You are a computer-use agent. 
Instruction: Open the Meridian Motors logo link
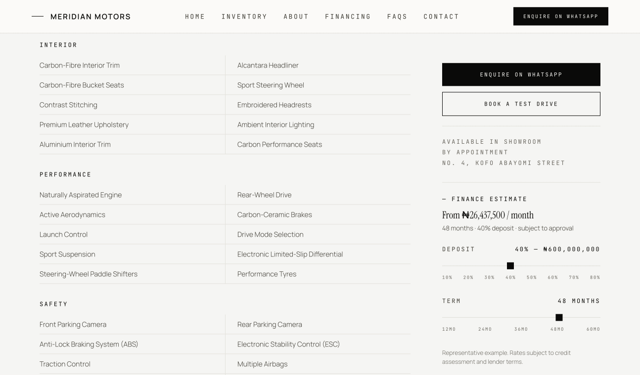click(81, 17)
